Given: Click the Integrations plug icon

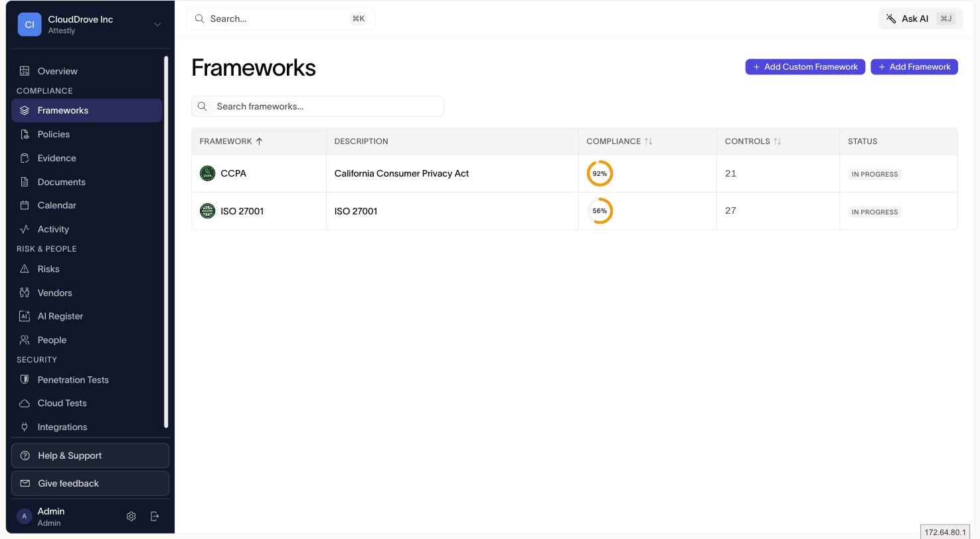Looking at the screenshot, I should (x=25, y=427).
